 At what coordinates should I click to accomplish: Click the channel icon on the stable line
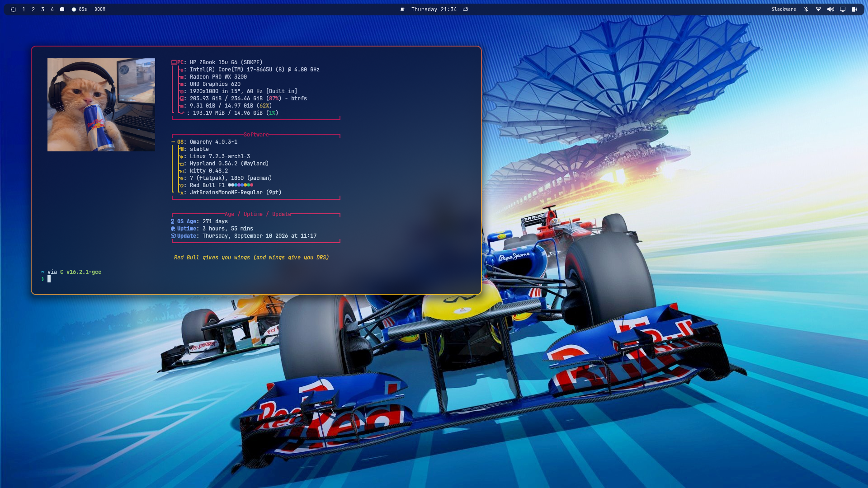pos(182,149)
